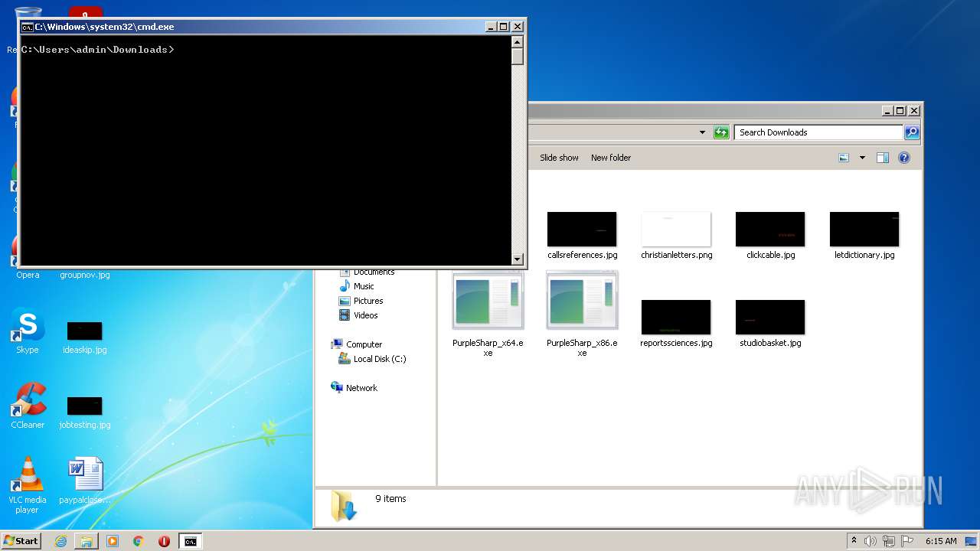
Task: Select groupnov.jpg desktop label
Action: 84,275
